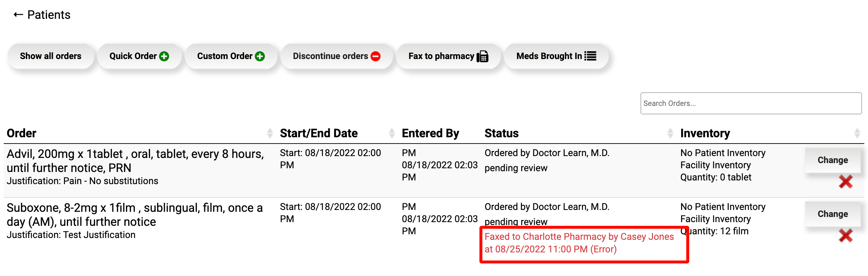
Task: Click the Entered By column header
Action: pos(430,133)
